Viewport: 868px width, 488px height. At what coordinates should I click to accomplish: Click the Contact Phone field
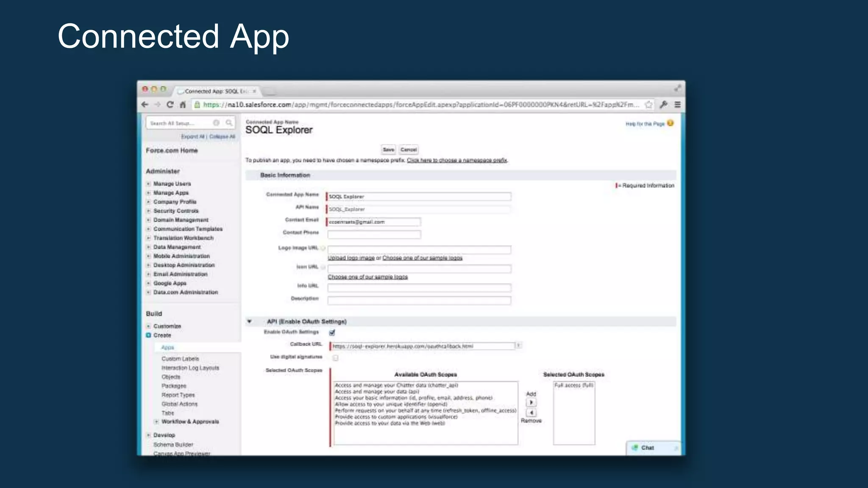(x=374, y=235)
